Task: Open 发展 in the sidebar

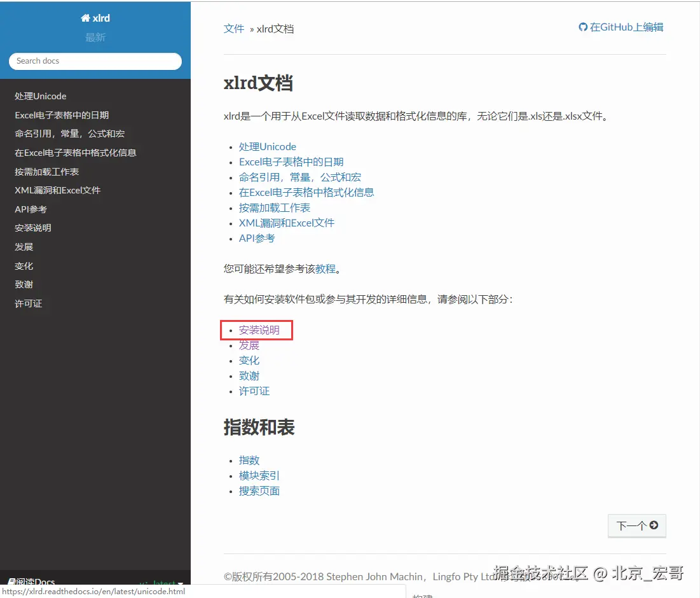Action: [24, 247]
